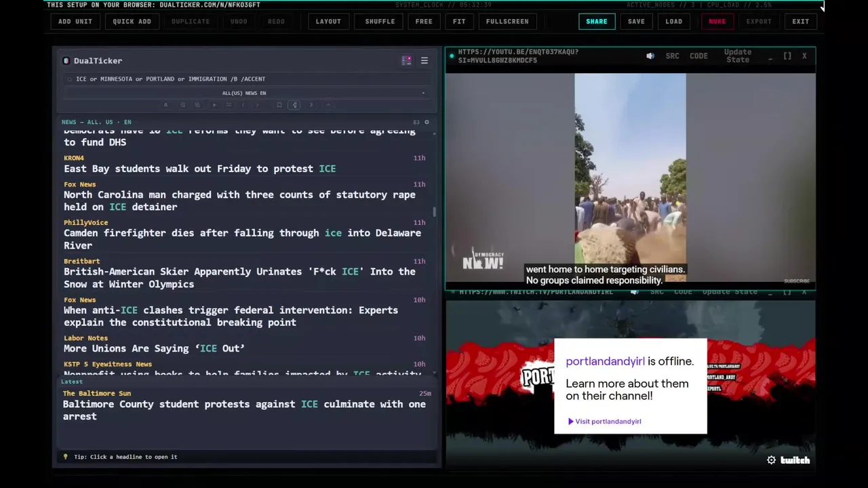868x488 pixels.
Task: Click QUICK ADD button
Action: point(132,21)
